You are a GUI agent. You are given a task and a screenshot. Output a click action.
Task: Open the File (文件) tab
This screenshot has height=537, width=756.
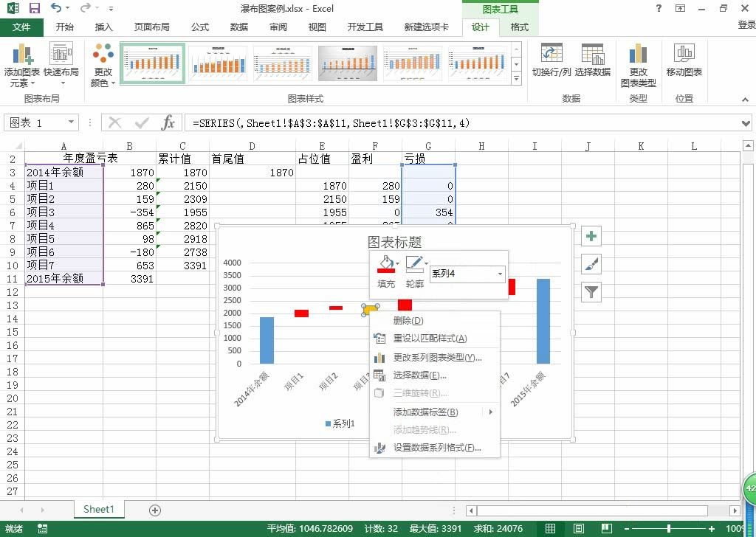coord(21,27)
